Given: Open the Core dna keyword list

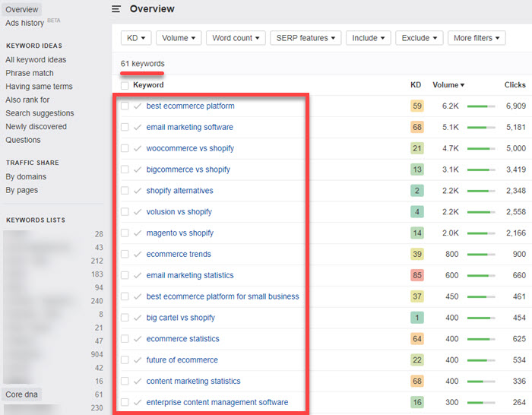Looking at the screenshot, I should coord(24,394).
